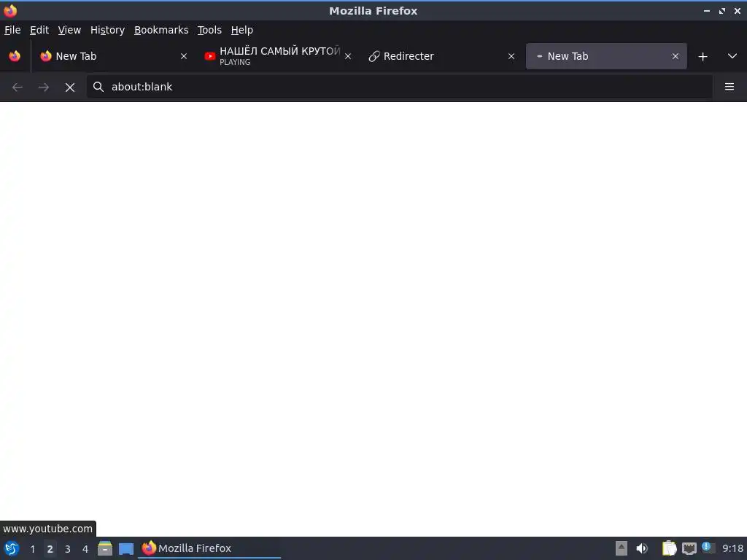Focus the about:blank address bar
747x560 pixels.
[399, 87]
